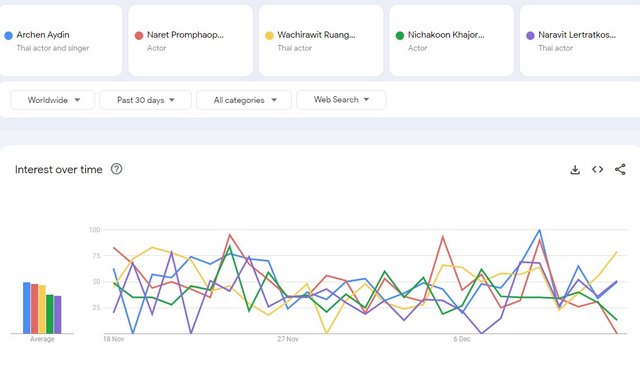Click the 27 Nov axis label
The width and height of the screenshot is (640, 374).
[288, 339]
